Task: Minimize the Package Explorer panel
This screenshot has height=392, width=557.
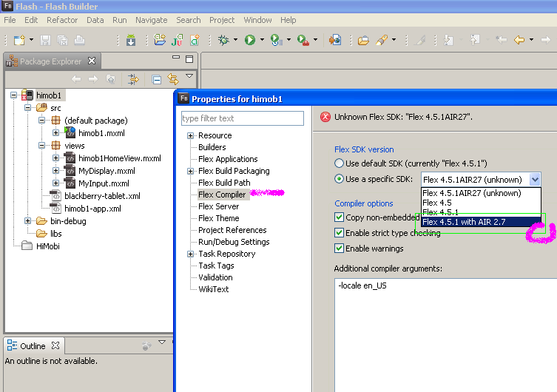Action: point(176,57)
